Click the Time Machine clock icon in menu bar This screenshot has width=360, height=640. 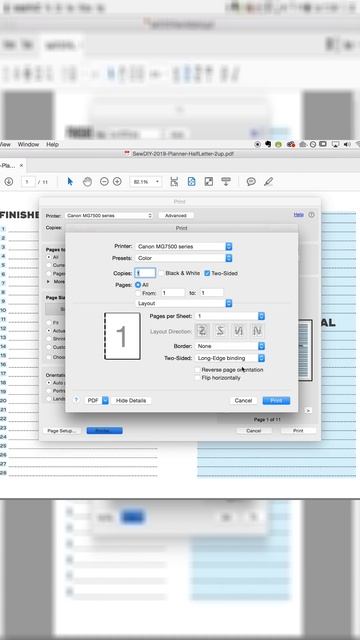pos(313,144)
